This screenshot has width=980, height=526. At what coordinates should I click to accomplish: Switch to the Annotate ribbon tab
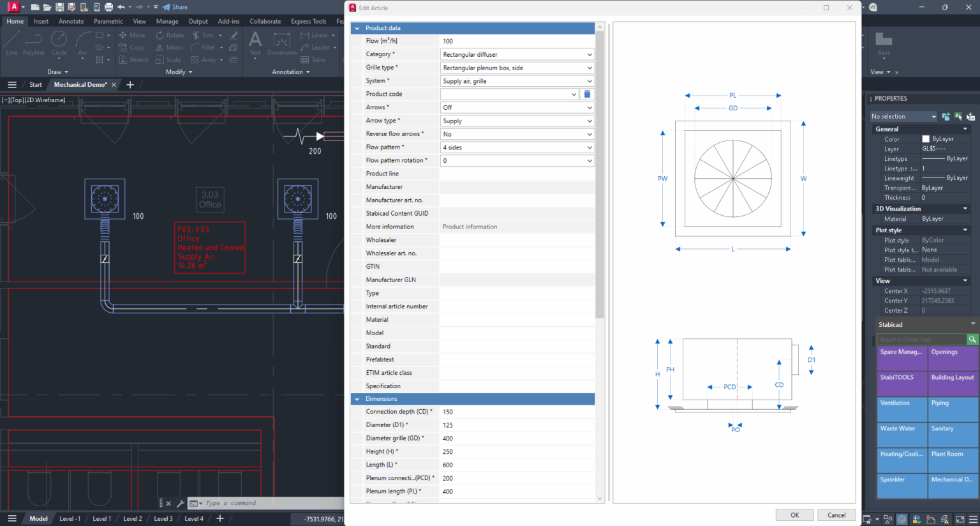[71, 21]
